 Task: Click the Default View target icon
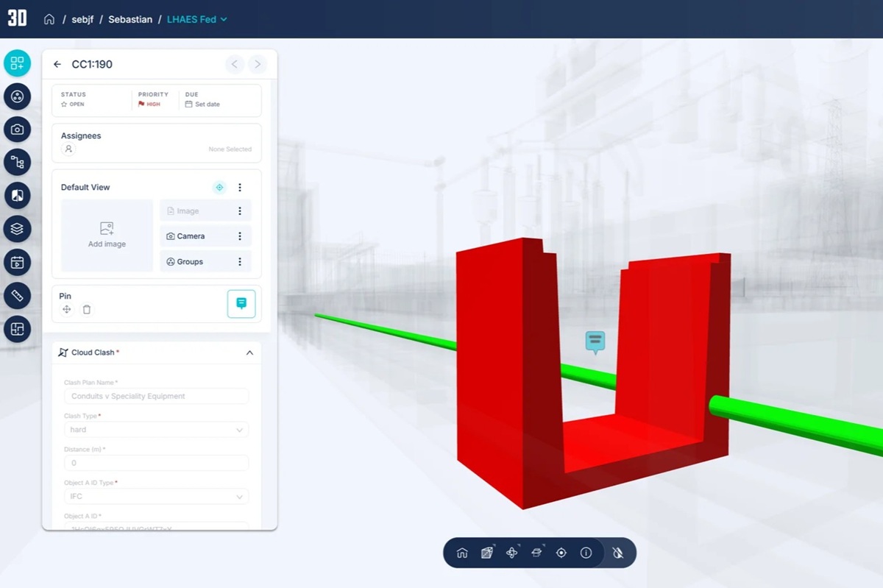click(x=219, y=188)
